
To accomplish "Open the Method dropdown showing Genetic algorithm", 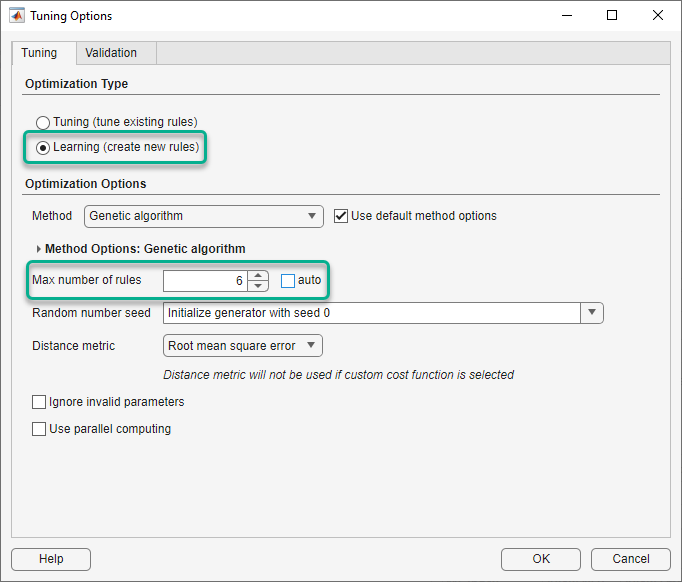I will [x=204, y=216].
